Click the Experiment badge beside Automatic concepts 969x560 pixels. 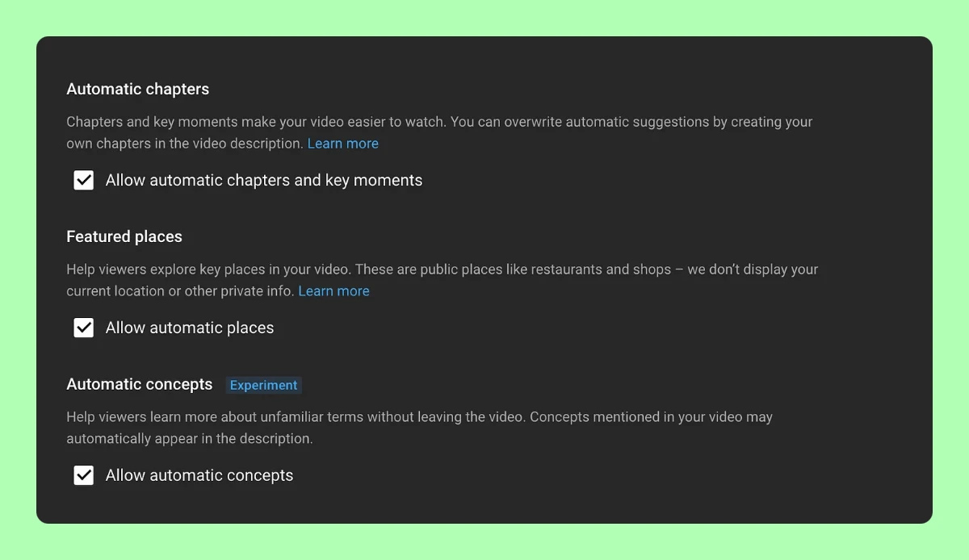click(x=263, y=385)
